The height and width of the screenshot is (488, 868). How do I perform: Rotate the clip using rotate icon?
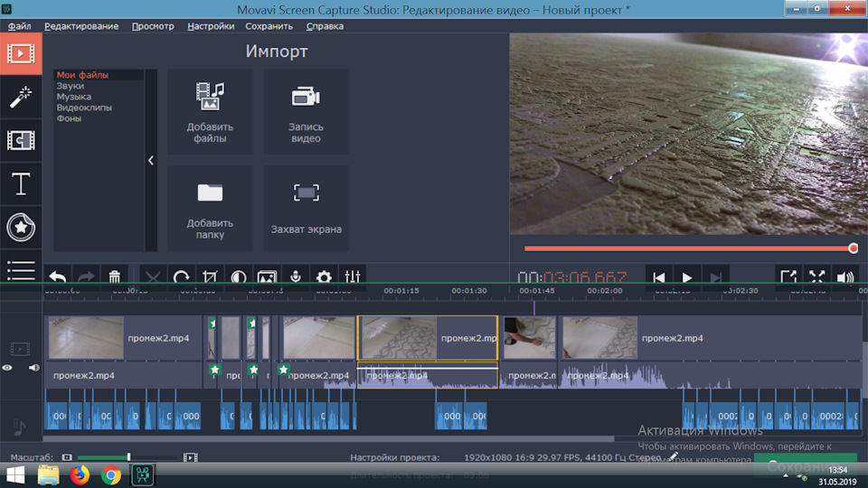click(181, 277)
